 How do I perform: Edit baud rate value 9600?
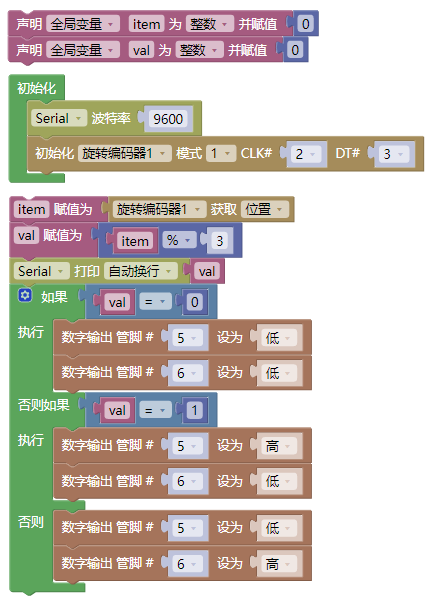168,119
